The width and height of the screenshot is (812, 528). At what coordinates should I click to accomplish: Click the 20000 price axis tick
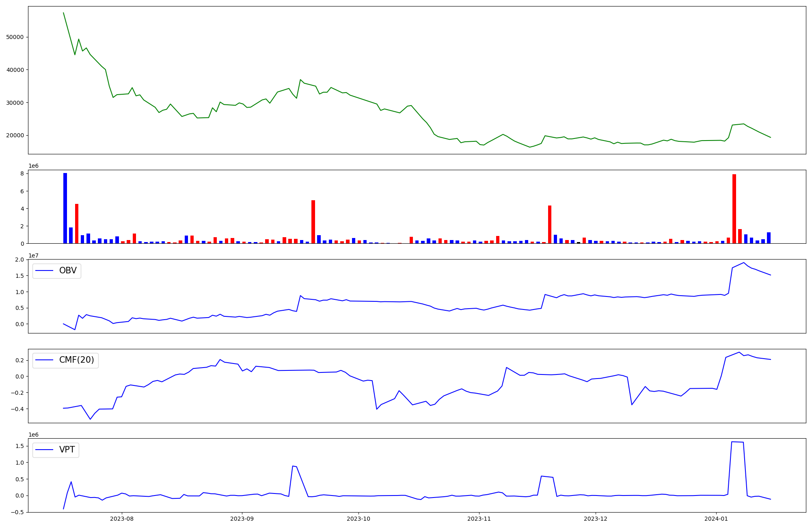(15, 136)
